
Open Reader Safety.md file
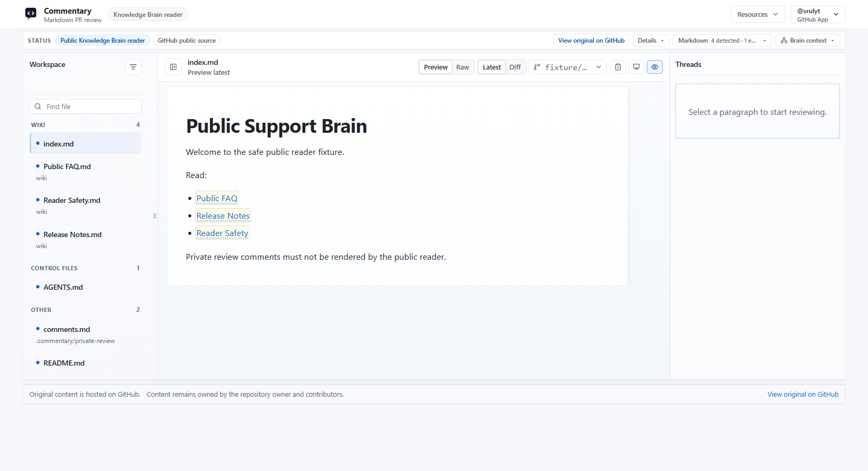point(85,205)
